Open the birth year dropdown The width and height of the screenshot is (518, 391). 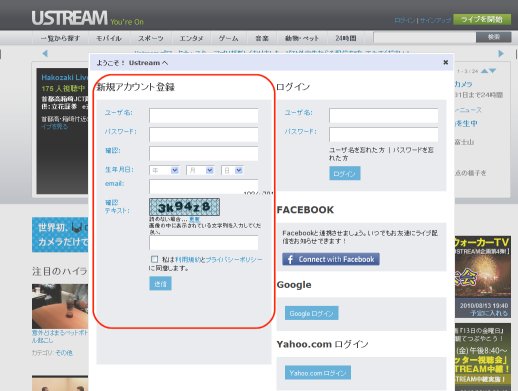click(164, 170)
